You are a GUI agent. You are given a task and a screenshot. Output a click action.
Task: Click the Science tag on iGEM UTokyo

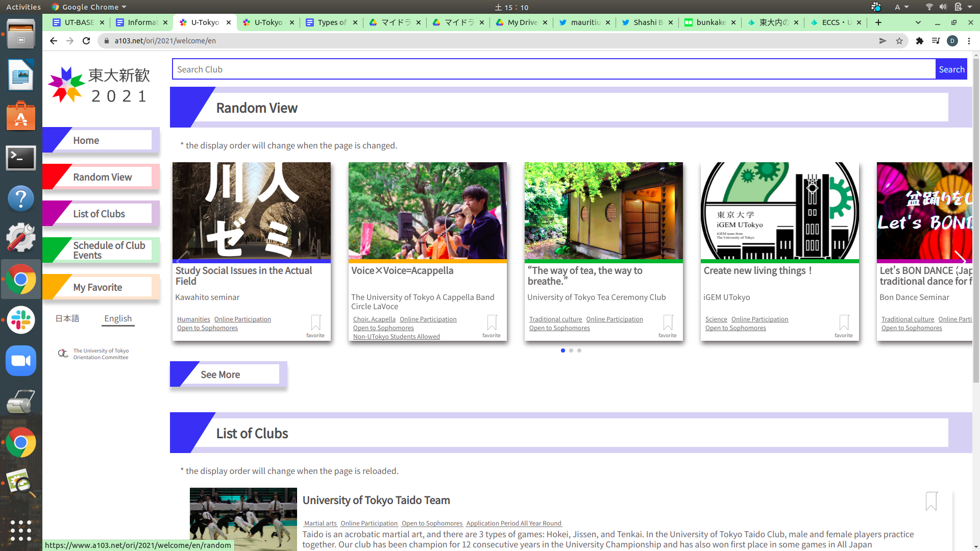pyautogui.click(x=716, y=319)
